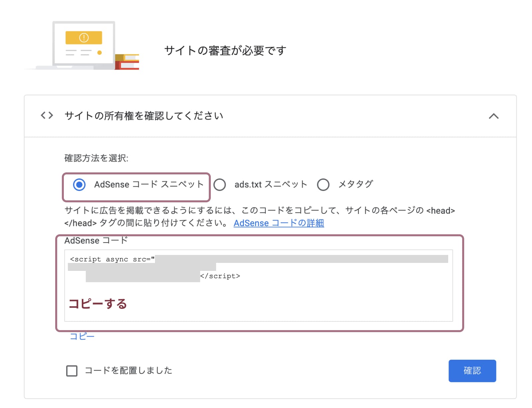Click the code brackets icon in header
The width and height of the screenshot is (532, 408).
tap(47, 115)
